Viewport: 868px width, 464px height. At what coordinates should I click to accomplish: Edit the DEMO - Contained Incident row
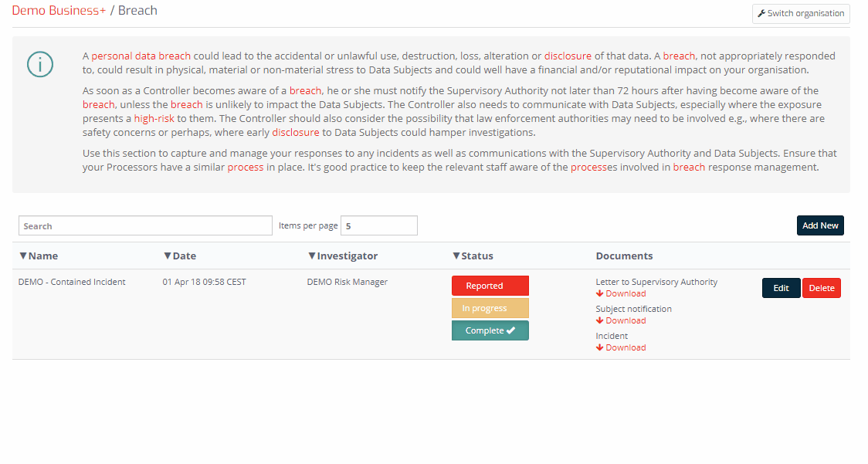pyautogui.click(x=781, y=288)
